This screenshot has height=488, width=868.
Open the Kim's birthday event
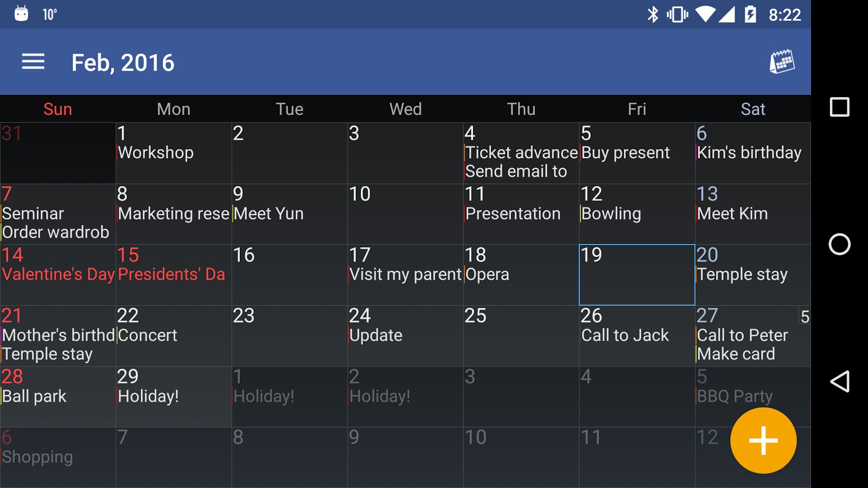[x=749, y=153]
